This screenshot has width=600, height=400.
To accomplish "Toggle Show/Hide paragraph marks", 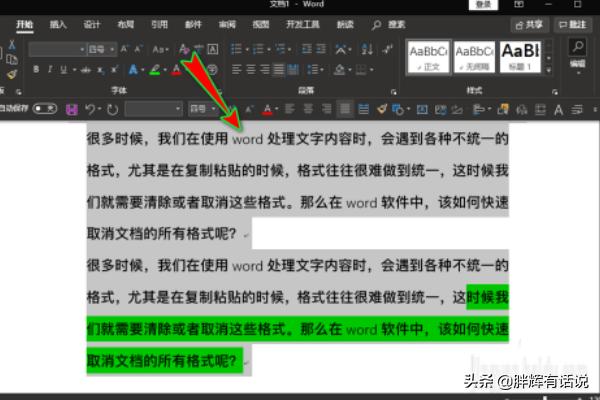I will (388, 49).
